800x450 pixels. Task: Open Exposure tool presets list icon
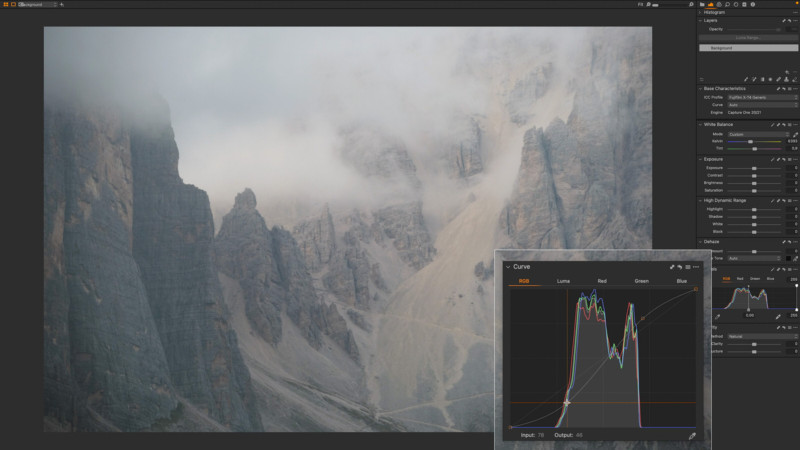pos(790,159)
